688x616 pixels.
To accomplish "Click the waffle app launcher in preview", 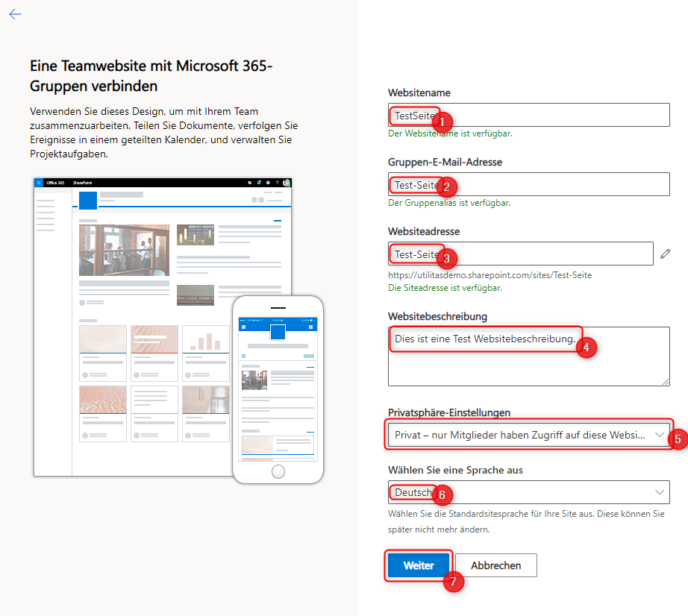I will pos(38,183).
